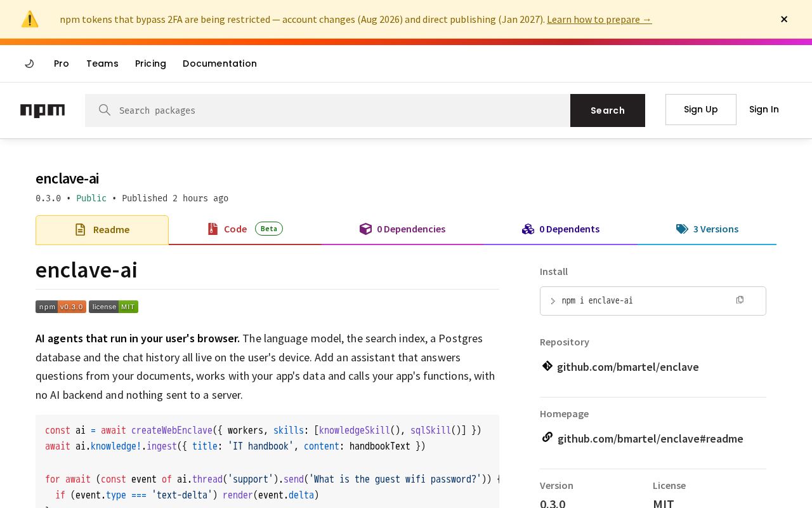This screenshot has width=812, height=508.
Task: Click the git repository diamond icon
Action: (547, 366)
